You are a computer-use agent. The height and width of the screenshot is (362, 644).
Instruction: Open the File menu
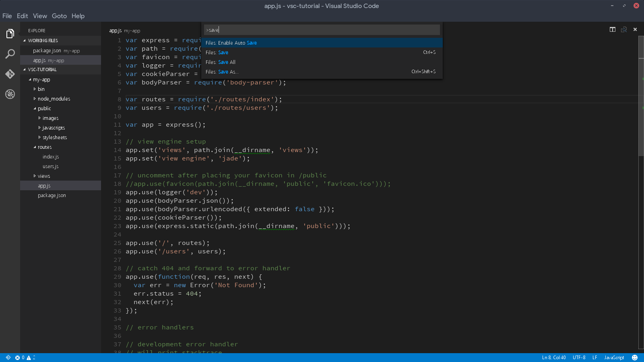coord(7,16)
